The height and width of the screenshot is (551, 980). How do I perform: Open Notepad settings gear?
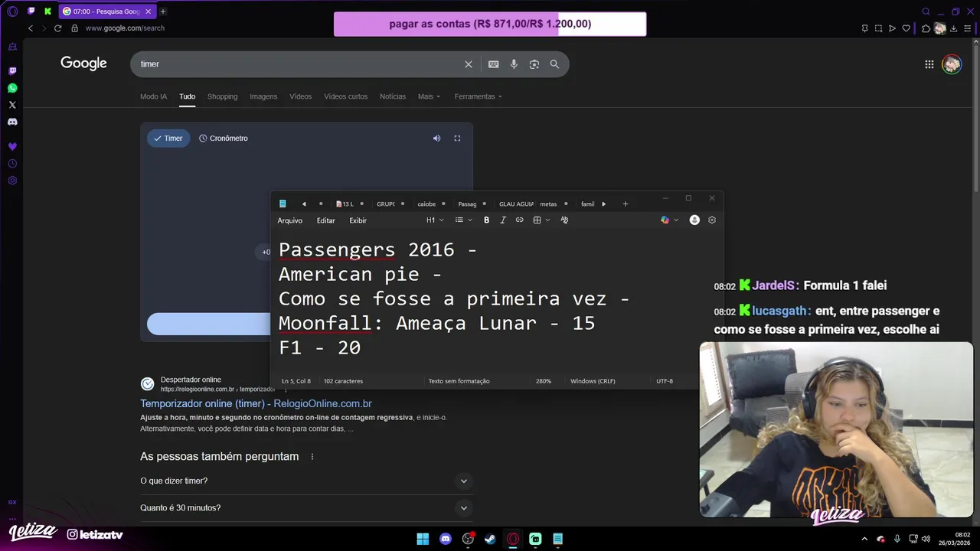(712, 220)
